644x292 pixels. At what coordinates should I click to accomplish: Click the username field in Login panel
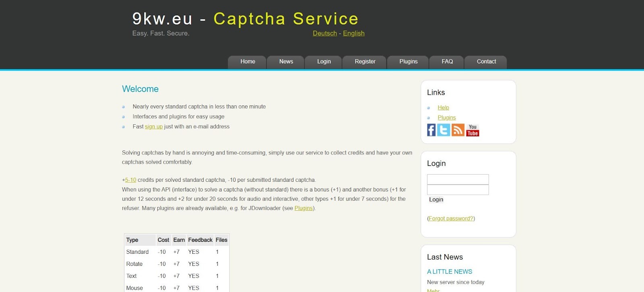(458, 179)
